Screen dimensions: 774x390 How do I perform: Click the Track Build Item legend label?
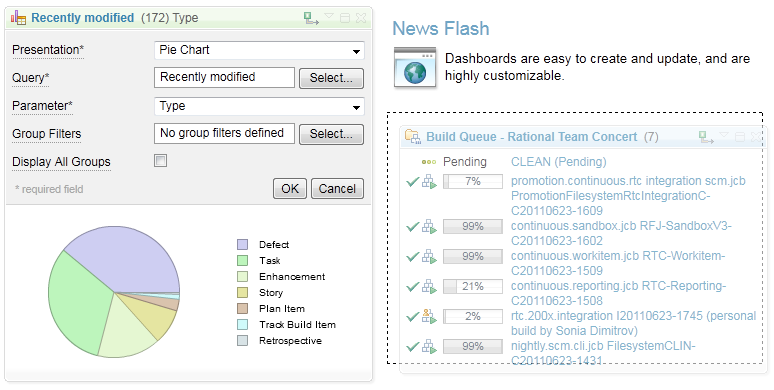(298, 324)
